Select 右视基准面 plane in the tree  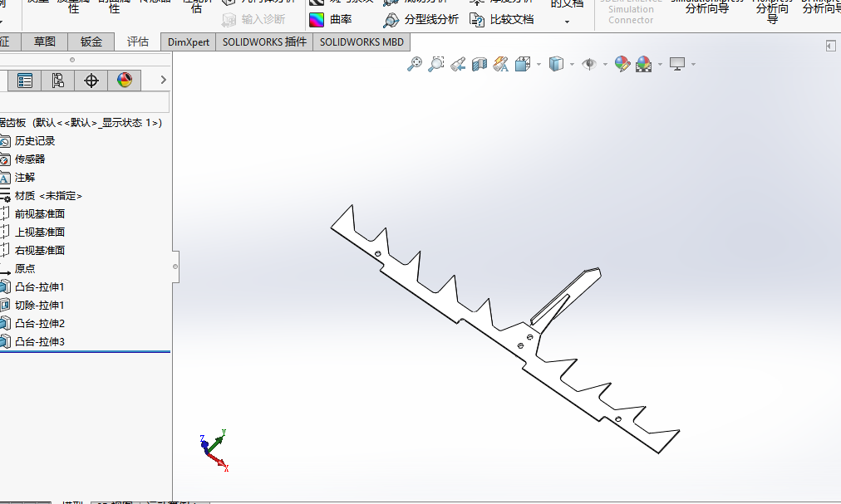tap(40, 251)
